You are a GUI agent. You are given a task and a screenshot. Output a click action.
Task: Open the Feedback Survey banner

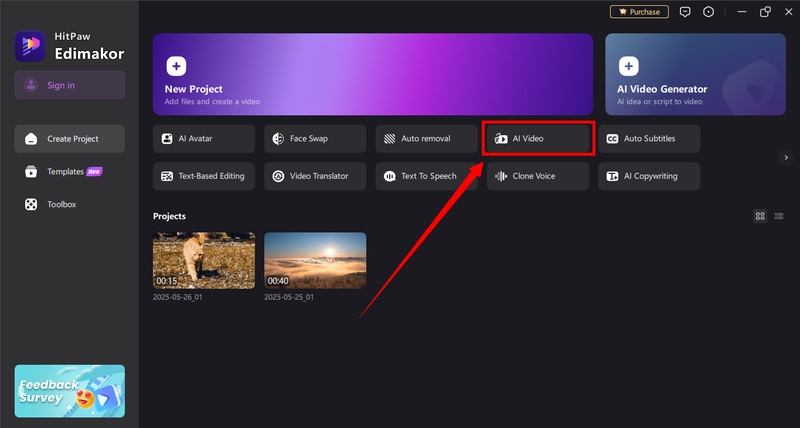pos(69,391)
